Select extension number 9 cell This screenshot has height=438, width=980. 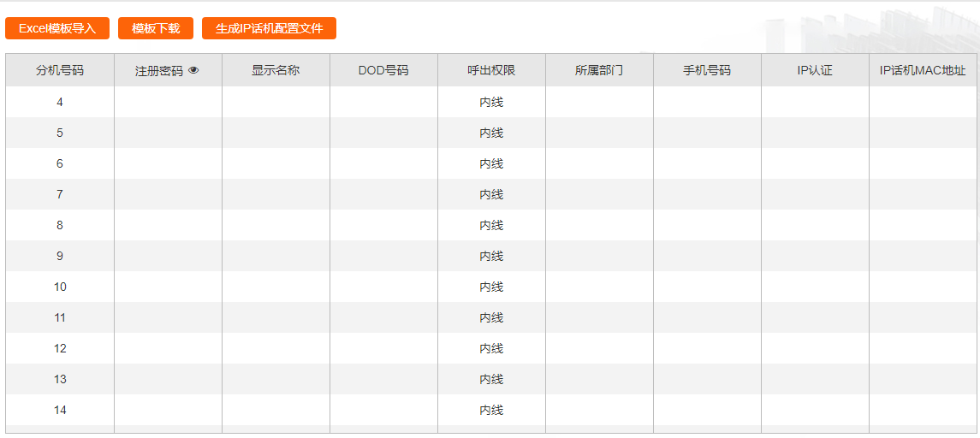click(x=60, y=256)
